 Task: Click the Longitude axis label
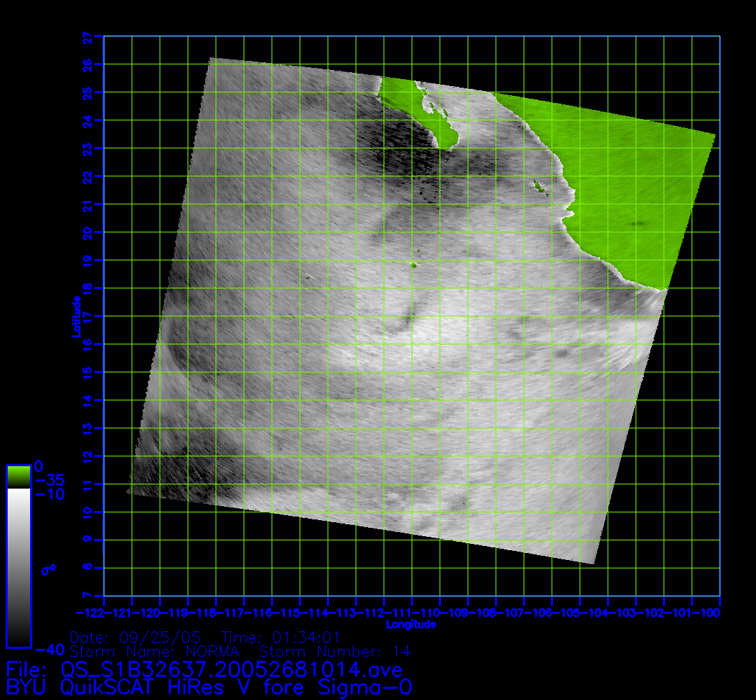click(411, 624)
